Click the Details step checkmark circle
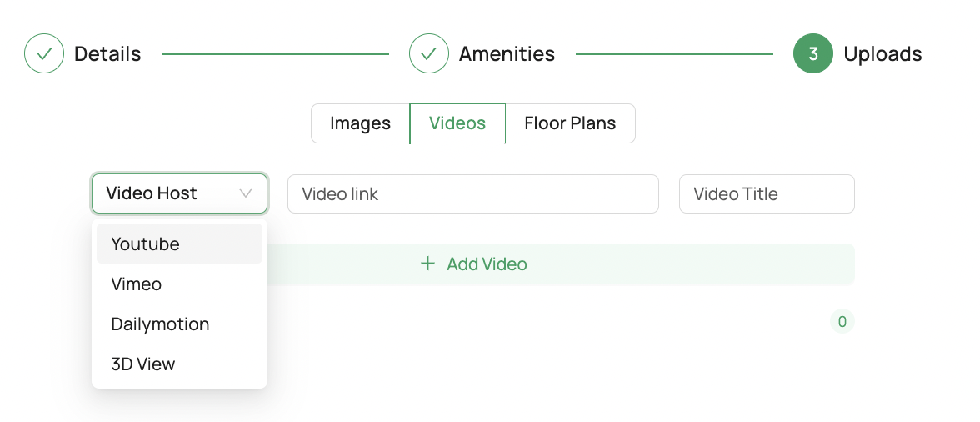The height and width of the screenshot is (422, 980). [44, 53]
